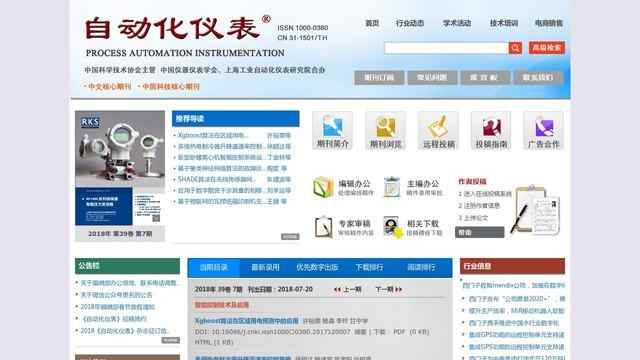
Task: Open the 《自动化仪表》征稿简约 announcement
Action: pos(114,319)
